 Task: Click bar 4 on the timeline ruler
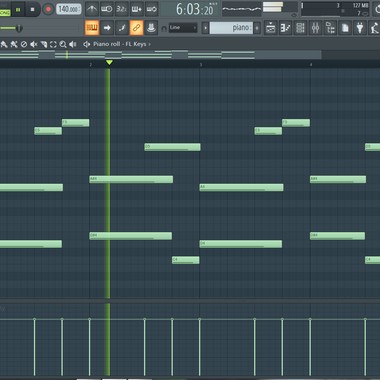(311, 65)
